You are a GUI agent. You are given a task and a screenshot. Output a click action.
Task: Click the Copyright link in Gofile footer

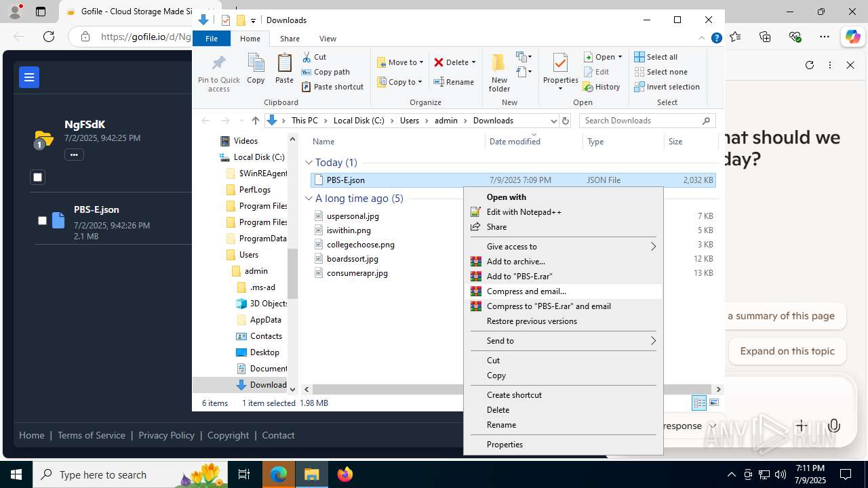click(228, 435)
